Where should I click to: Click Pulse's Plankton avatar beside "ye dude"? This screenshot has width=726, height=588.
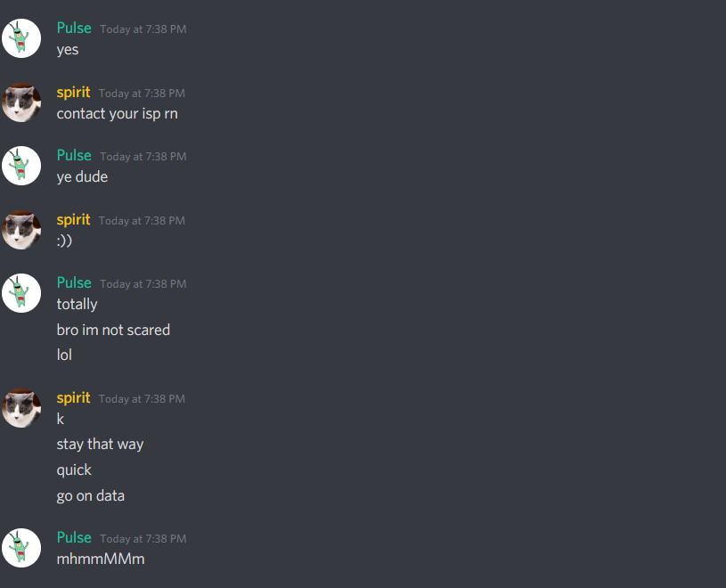21,166
